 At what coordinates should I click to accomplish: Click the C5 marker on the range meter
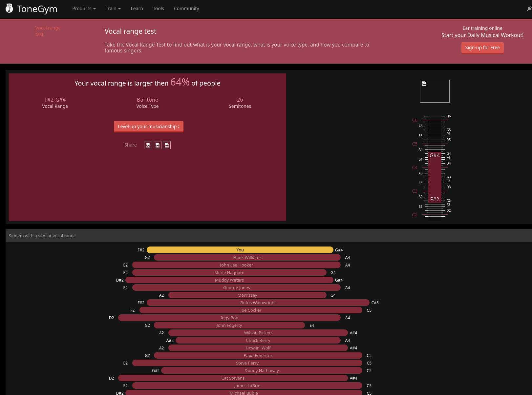click(x=415, y=144)
